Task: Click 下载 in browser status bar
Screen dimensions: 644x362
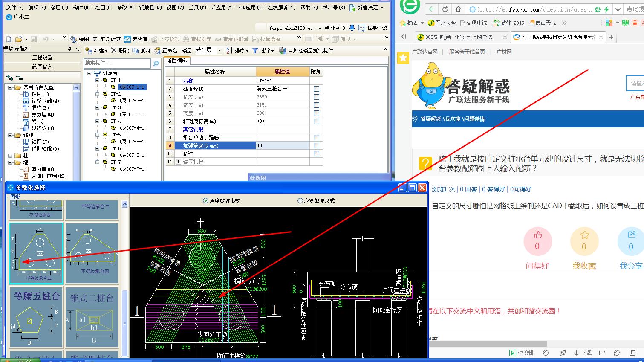Action: 583,353
